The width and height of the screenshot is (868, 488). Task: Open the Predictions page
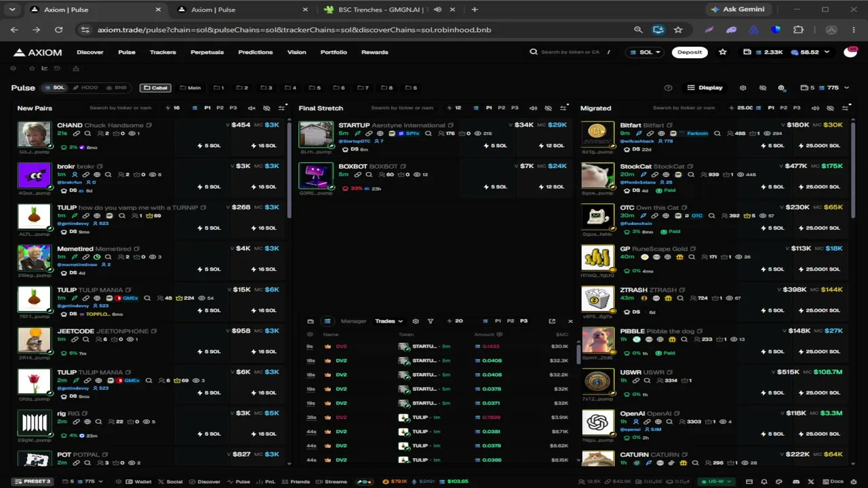point(256,52)
